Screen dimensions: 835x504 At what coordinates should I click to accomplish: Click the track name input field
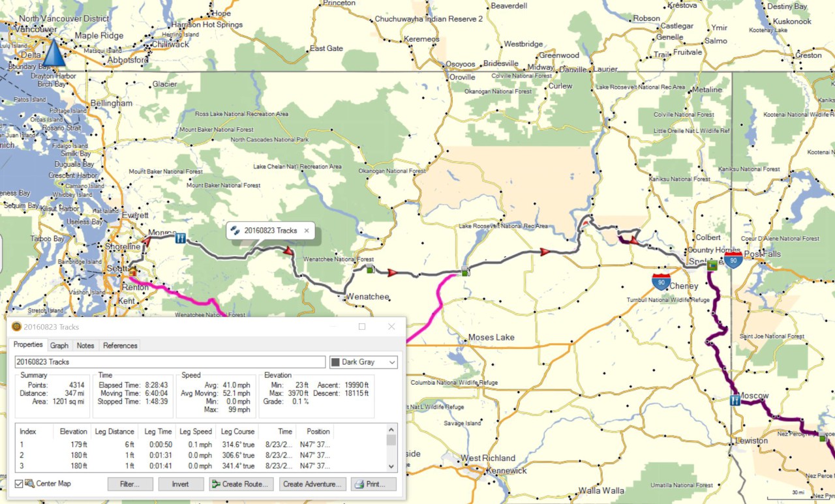pos(170,362)
